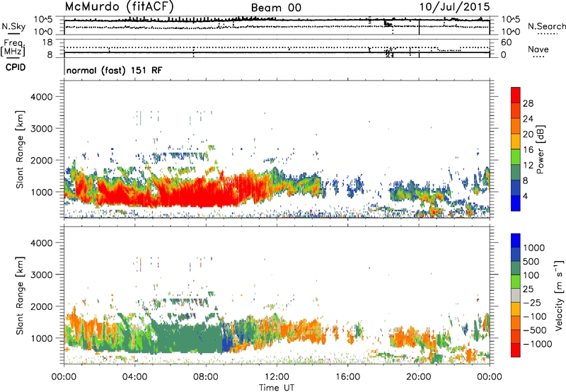Click the left 10^5 noise axis label
566x392 pixels.
pos(43,20)
